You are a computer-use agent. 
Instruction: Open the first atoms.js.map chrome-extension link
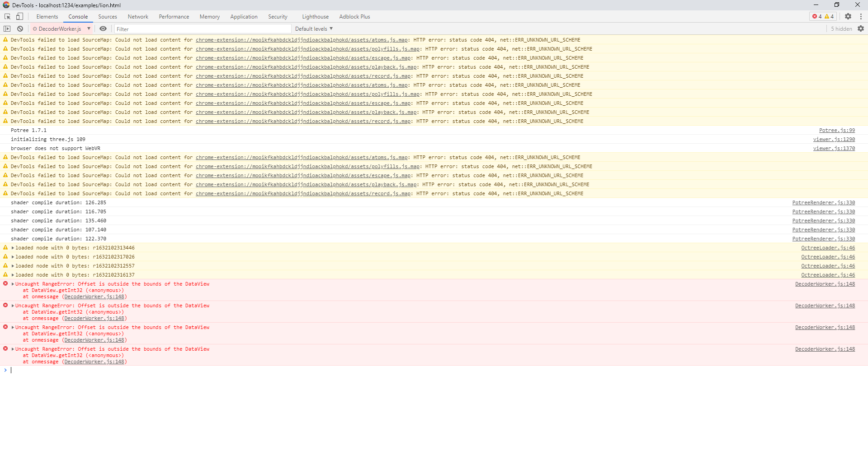coord(302,40)
